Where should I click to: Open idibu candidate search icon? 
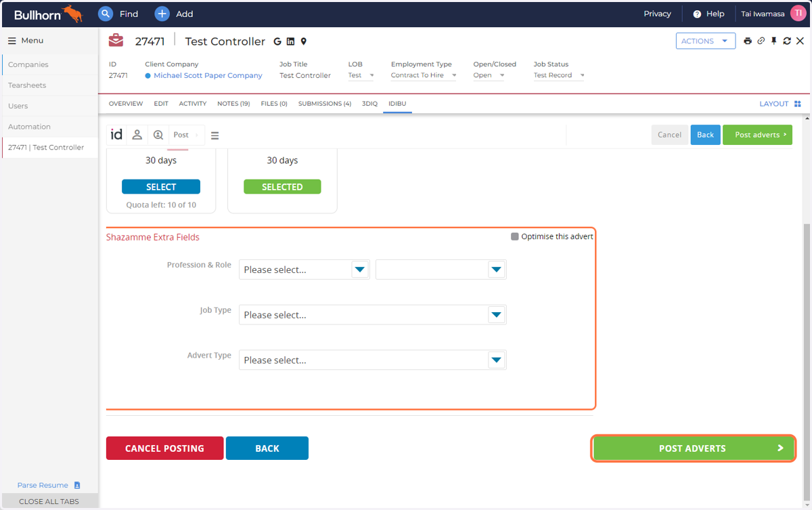(158, 135)
